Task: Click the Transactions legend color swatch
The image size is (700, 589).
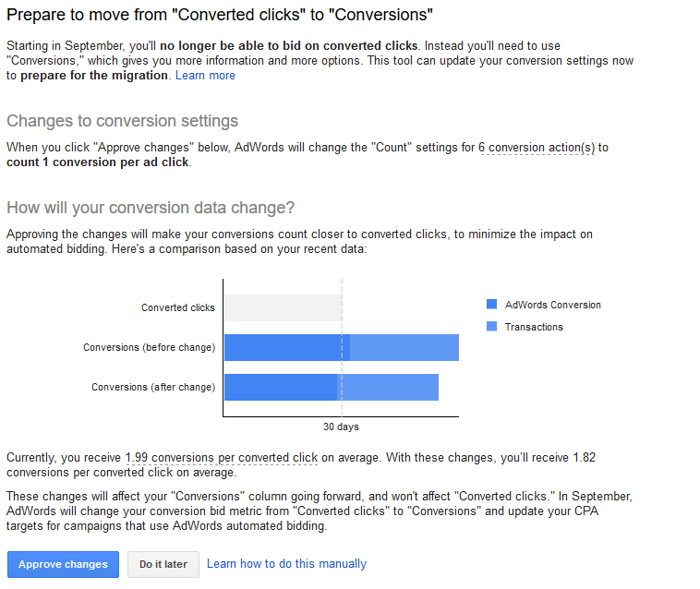Action: (491, 326)
